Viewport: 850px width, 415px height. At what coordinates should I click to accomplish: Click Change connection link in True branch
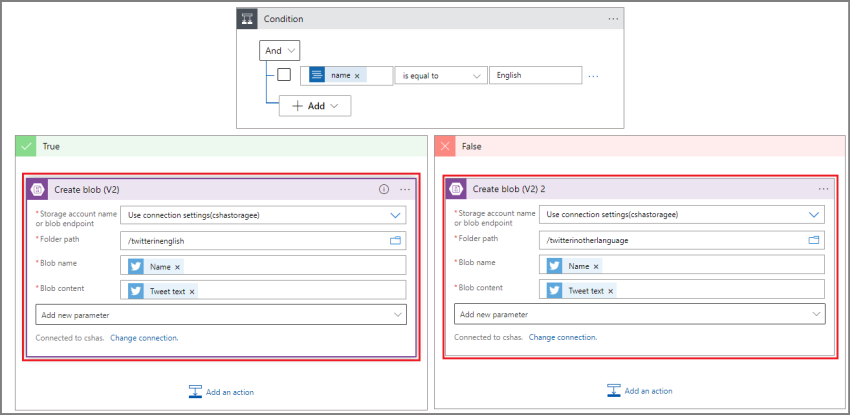[144, 338]
